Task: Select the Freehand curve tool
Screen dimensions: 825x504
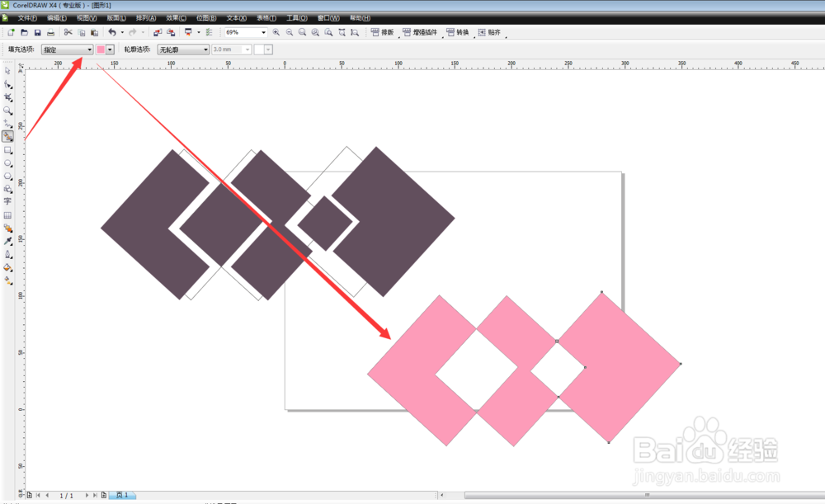Action: [x=7, y=124]
